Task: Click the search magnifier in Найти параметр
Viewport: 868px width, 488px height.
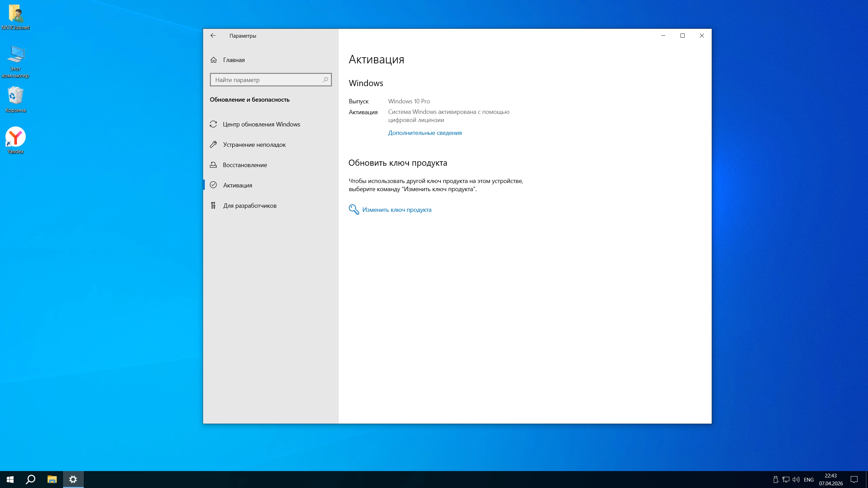Action: (x=325, y=80)
